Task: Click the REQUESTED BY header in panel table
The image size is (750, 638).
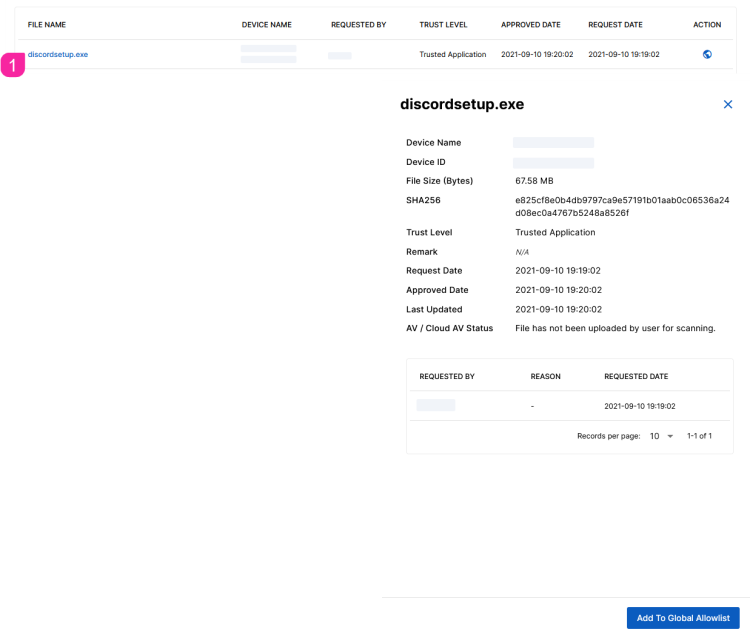Action: [447, 376]
